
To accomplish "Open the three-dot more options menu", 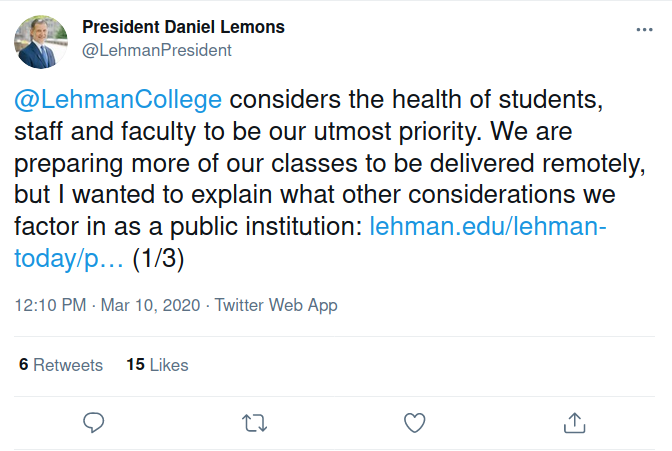I will pos(645,30).
